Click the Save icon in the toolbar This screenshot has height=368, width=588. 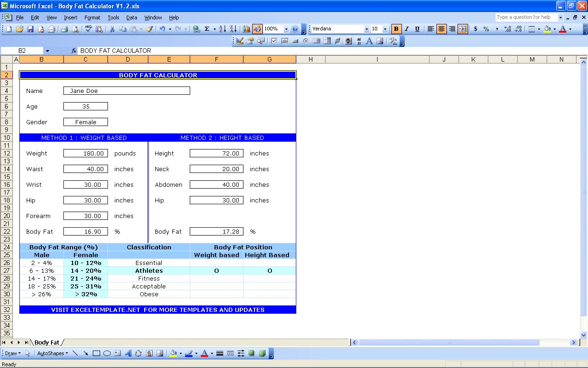30,29
